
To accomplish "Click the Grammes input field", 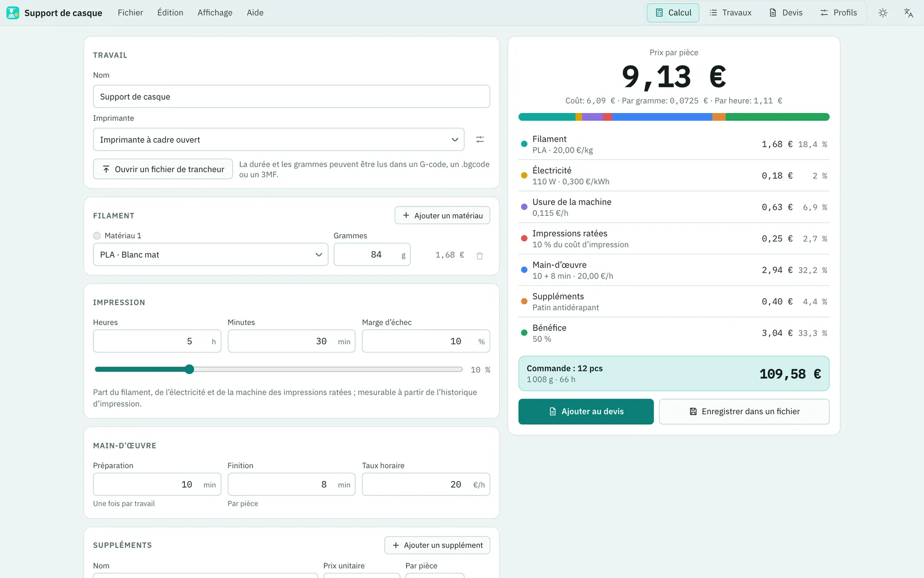I will (372, 255).
